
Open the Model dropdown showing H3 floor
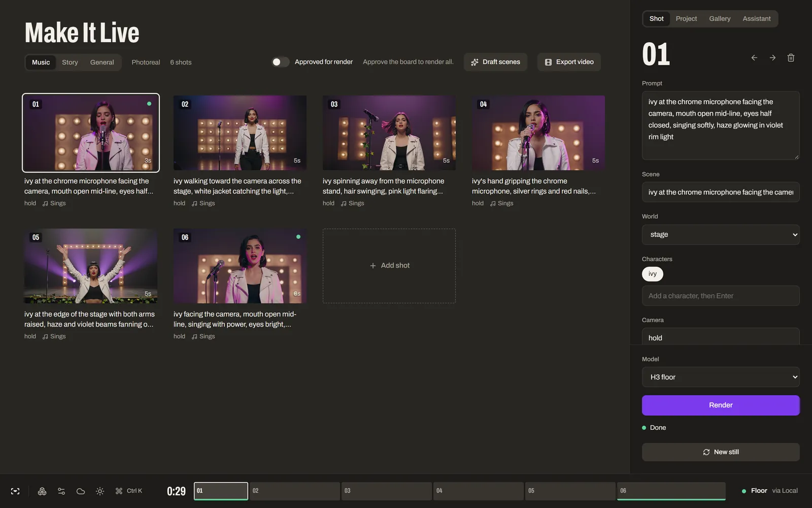click(x=721, y=377)
